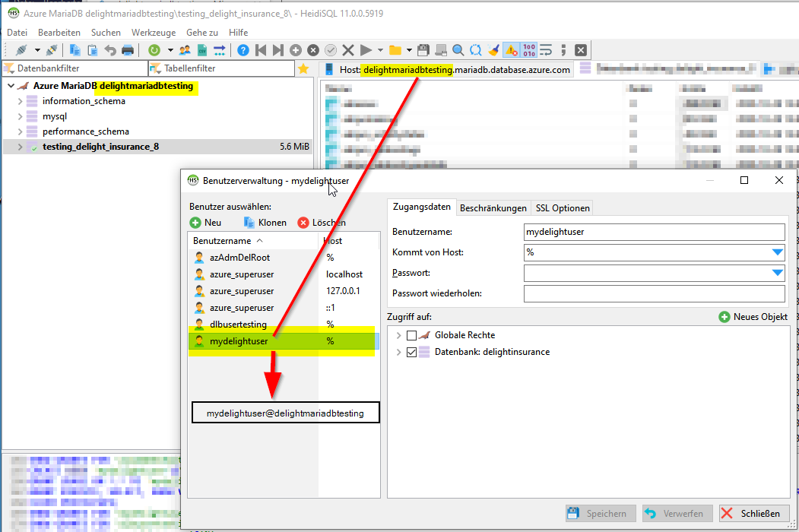This screenshot has height=532, width=799.
Task: Uncheck Datenbank: delightinsurance access
Action: click(412, 352)
